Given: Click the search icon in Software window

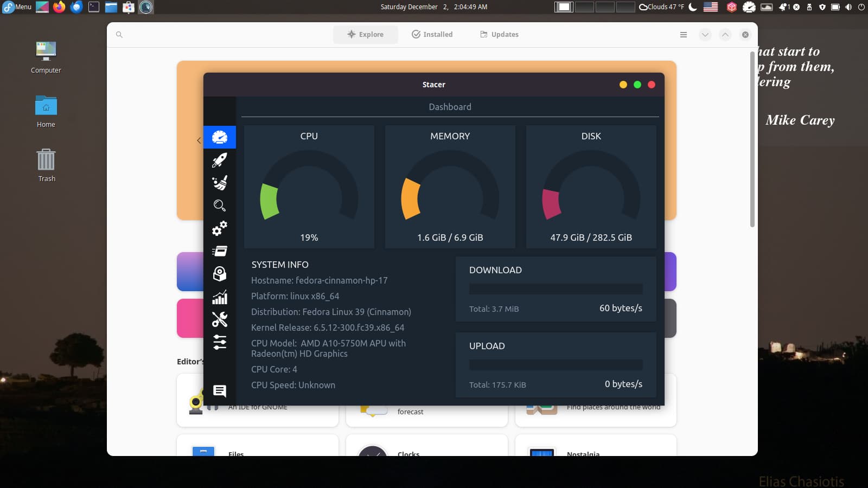Looking at the screenshot, I should 119,35.
